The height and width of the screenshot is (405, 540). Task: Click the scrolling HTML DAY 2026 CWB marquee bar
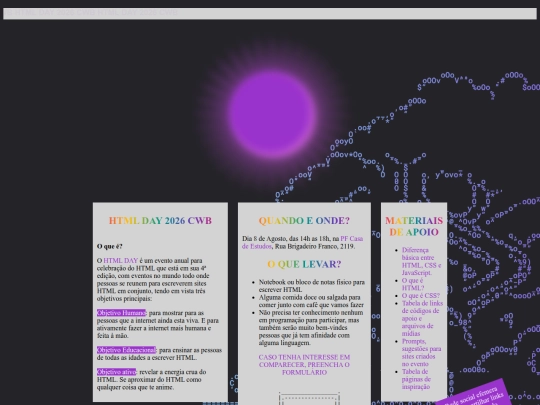tap(270, 13)
